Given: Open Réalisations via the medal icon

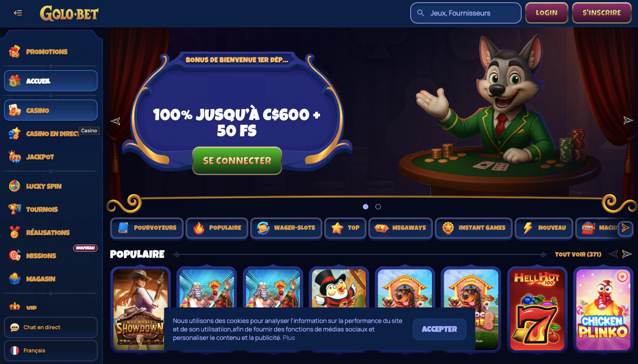Looking at the screenshot, I should (15, 233).
